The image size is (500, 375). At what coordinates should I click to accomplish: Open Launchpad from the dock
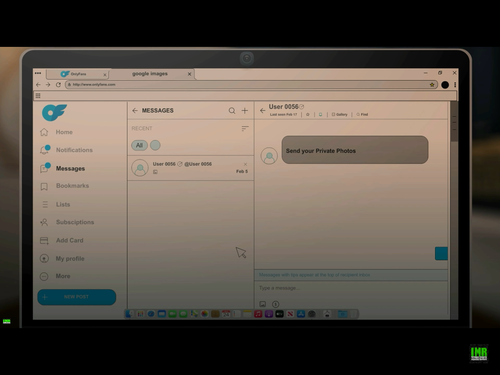[140, 314]
